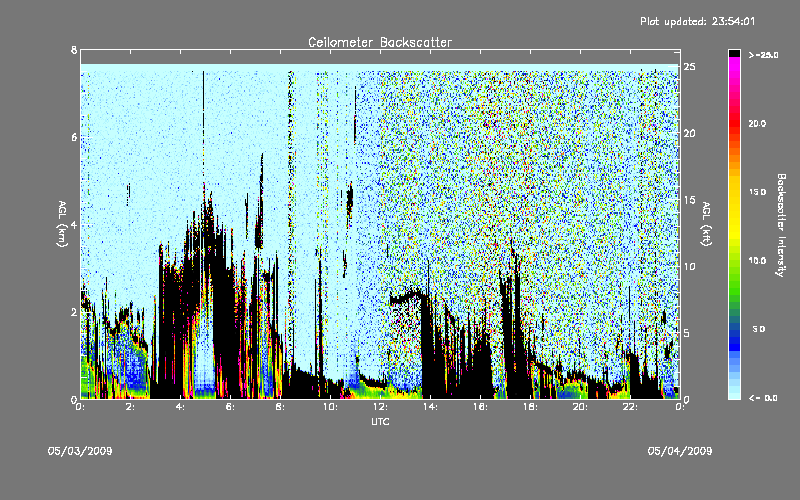Click the 'AGL (kft)' right axis label

click(707, 224)
